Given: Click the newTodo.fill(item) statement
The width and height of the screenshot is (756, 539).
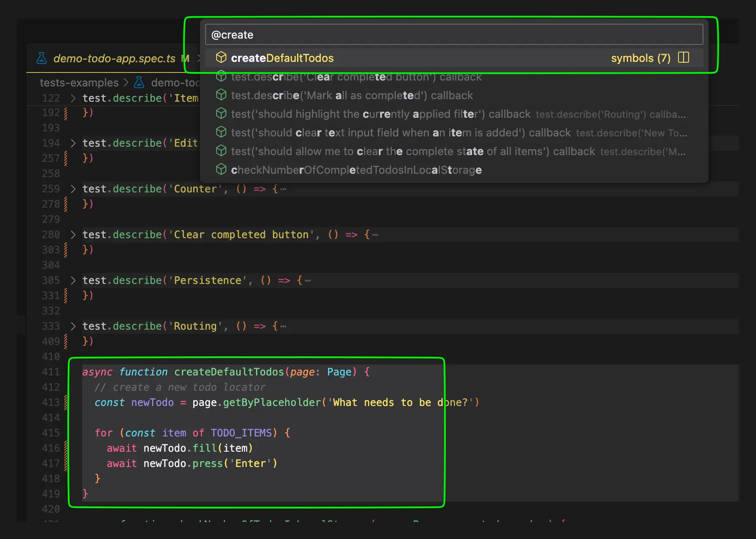Looking at the screenshot, I should point(180,448).
